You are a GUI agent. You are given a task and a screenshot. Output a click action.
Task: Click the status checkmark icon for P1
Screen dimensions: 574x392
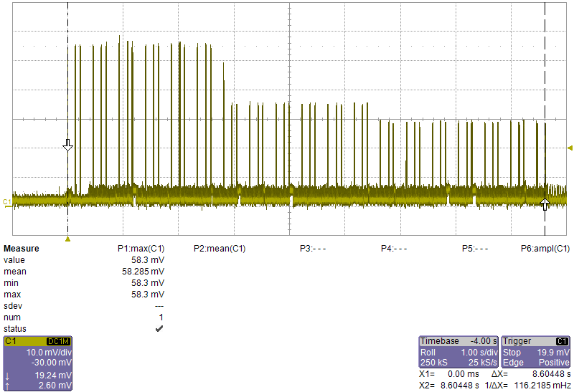pos(159,329)
